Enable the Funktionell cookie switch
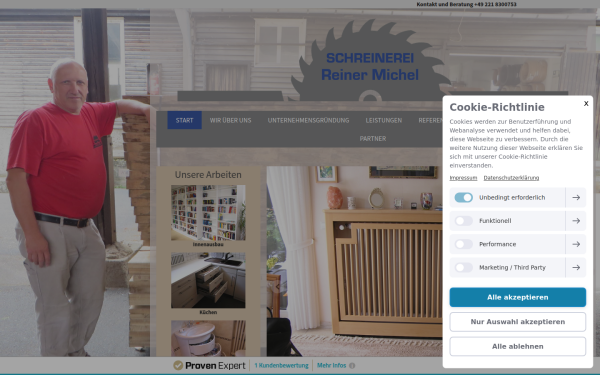This screenshot has height=375, width=600. pos(463,221)
